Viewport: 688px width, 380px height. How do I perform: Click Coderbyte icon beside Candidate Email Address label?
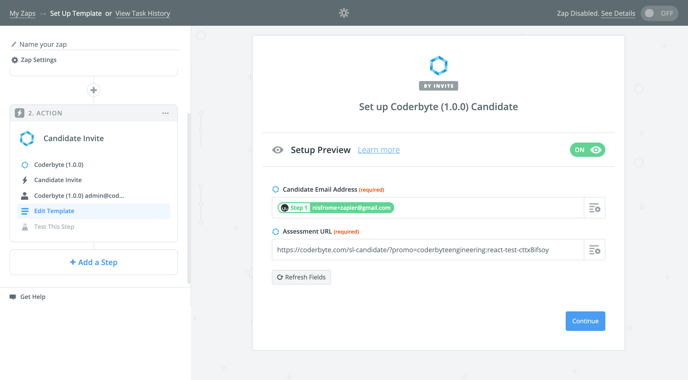[276, 190]
